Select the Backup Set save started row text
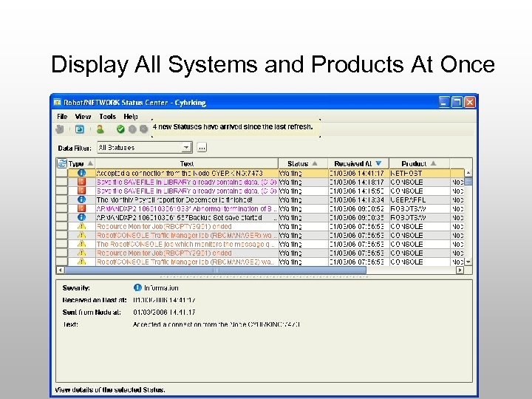The width and height of the screenshot is (532, 399). [x=179, y=217]
